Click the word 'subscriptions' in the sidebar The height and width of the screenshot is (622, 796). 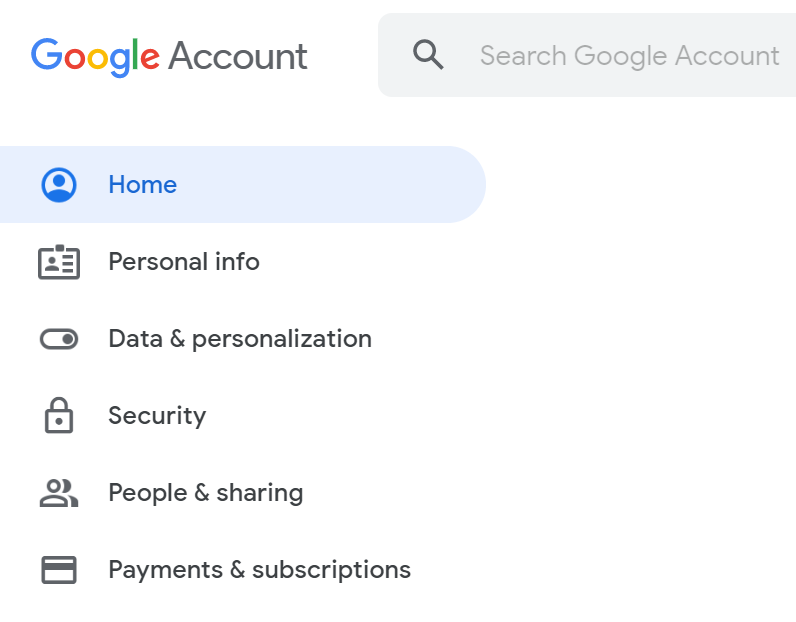[x=331, y=570]
